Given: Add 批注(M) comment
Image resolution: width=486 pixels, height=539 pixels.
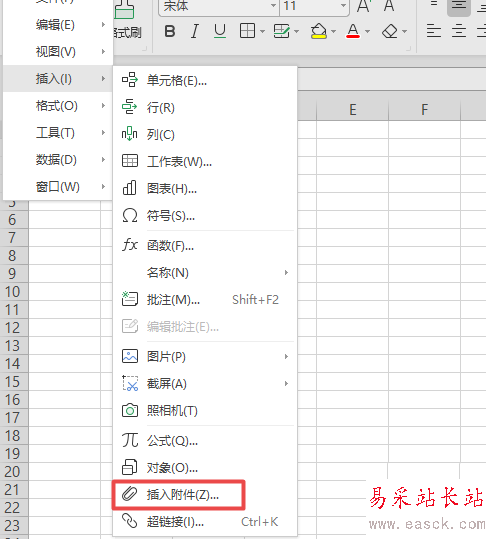Looking at the screenshot, I should tap(205, 300).
